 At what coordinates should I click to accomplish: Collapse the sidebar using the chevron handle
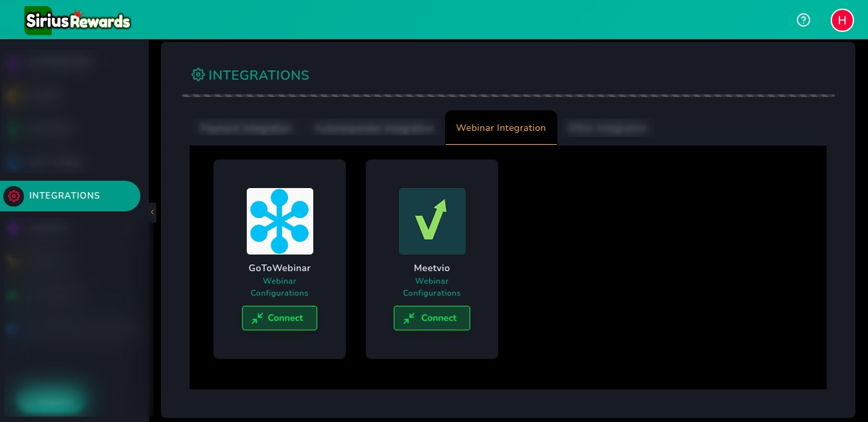point(152,212)
